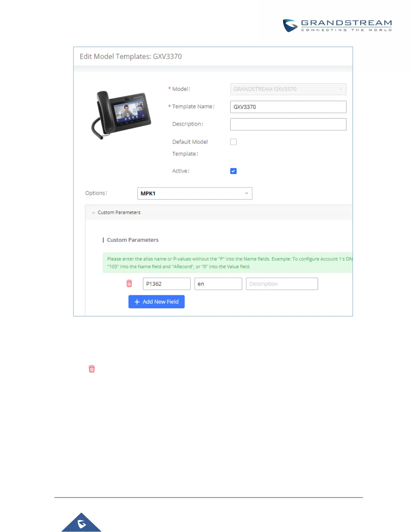This screenshot has height=532, width=411.
Task: Focus the empty Description field under Template Name
Action: [x=288, y=124]
